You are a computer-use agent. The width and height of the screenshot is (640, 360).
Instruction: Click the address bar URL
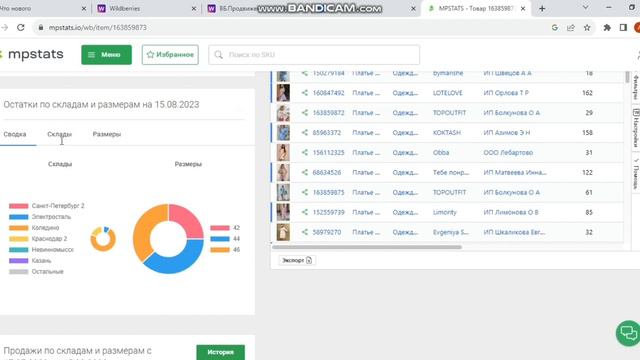tap(98, 27)
